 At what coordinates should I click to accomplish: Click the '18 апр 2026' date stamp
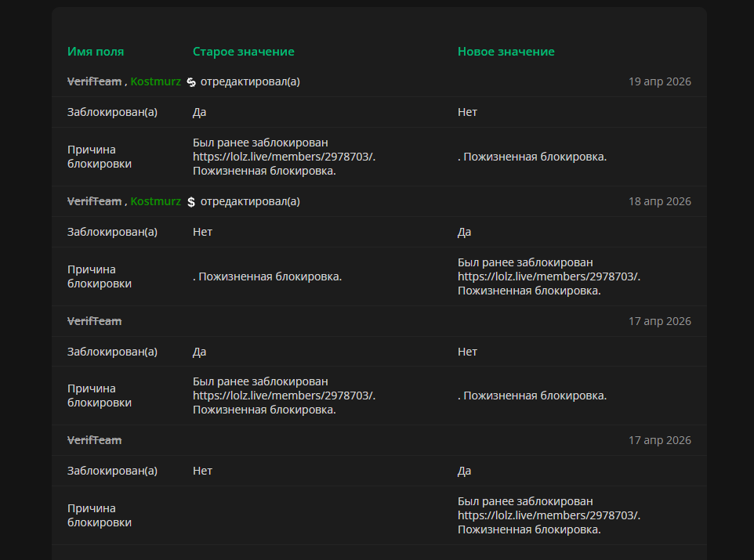click(660, 201)
